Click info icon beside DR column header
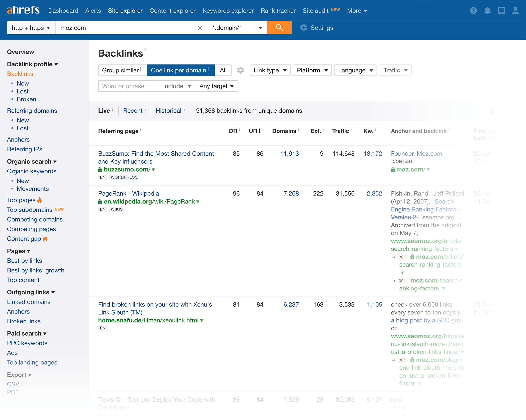 [239, 129]
